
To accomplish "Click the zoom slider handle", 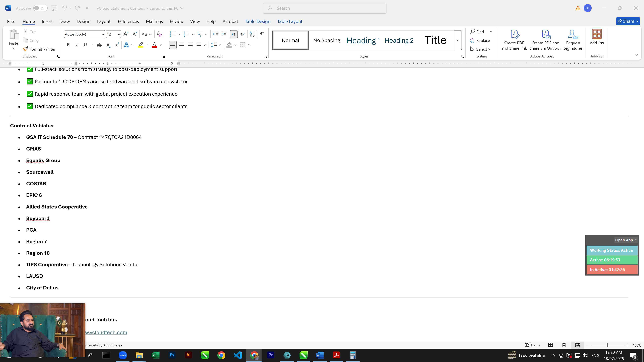I will pos(607,345).
